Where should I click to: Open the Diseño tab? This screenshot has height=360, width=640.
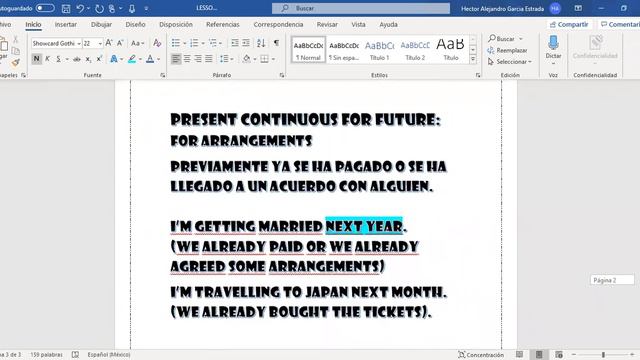click(135, 24)
